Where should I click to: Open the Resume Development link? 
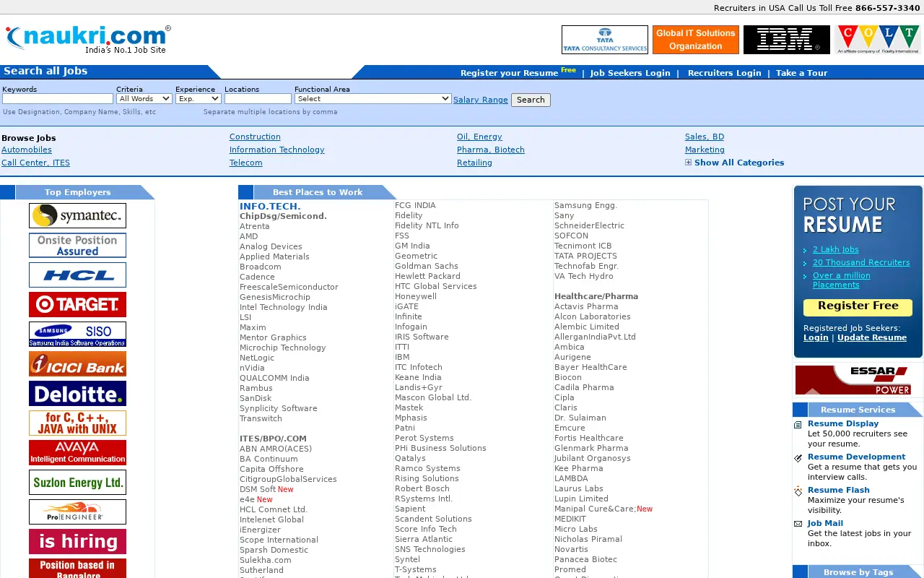(x=856, y=457)
